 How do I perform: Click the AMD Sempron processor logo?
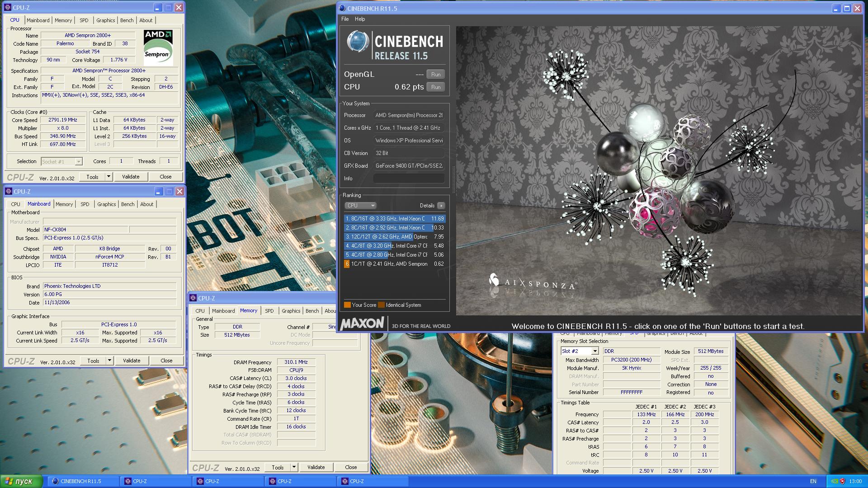point(158,48)
